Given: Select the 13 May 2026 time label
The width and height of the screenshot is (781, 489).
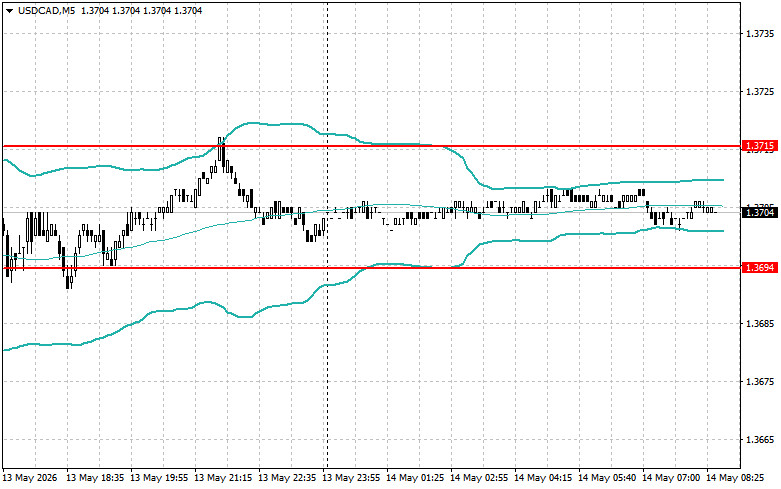Looking at the screenshot, I should pos(30,478).
